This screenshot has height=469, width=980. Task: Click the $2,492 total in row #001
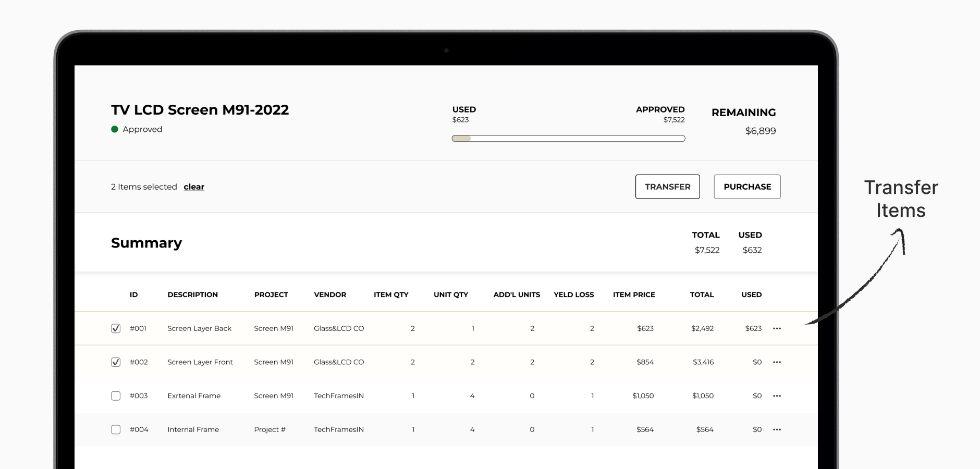(x=702, y=328)
